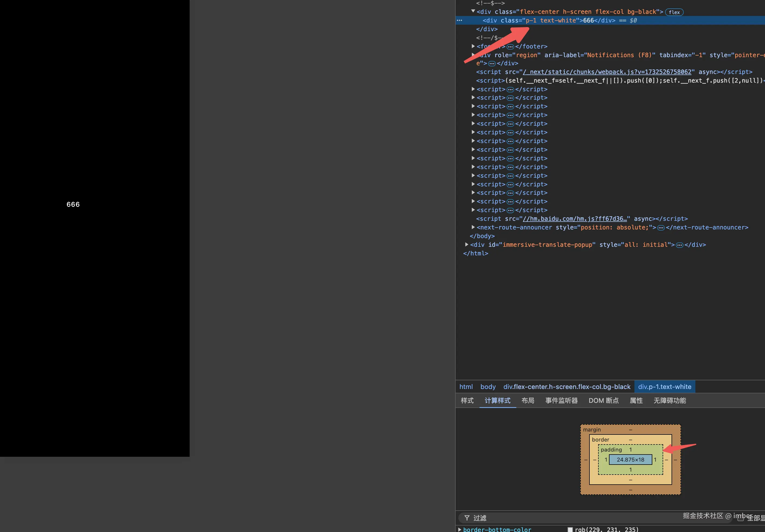The height and width of the screenshot is (532, 765).
Task: Click the padding label in box model
Action: [611, 450]
